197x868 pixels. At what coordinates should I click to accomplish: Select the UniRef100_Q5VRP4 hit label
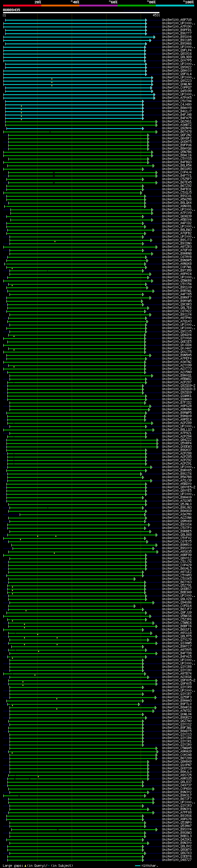(177, 443)
